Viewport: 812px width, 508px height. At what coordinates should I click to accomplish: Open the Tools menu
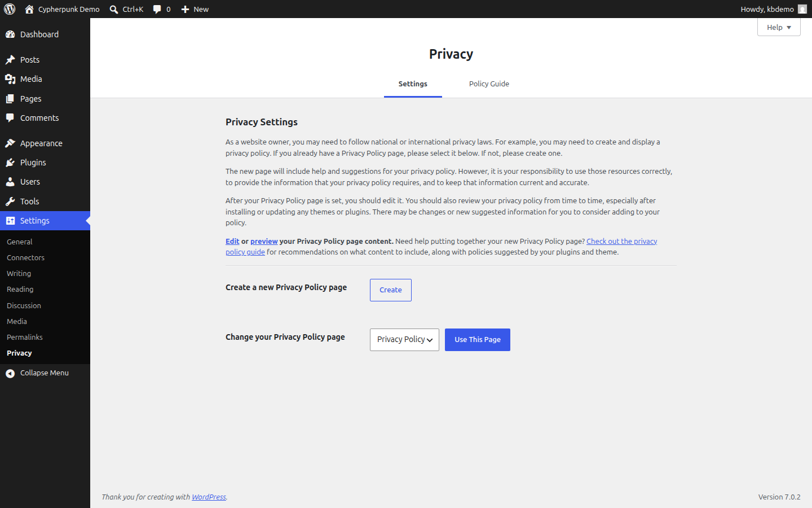click(x=45, y=202)
